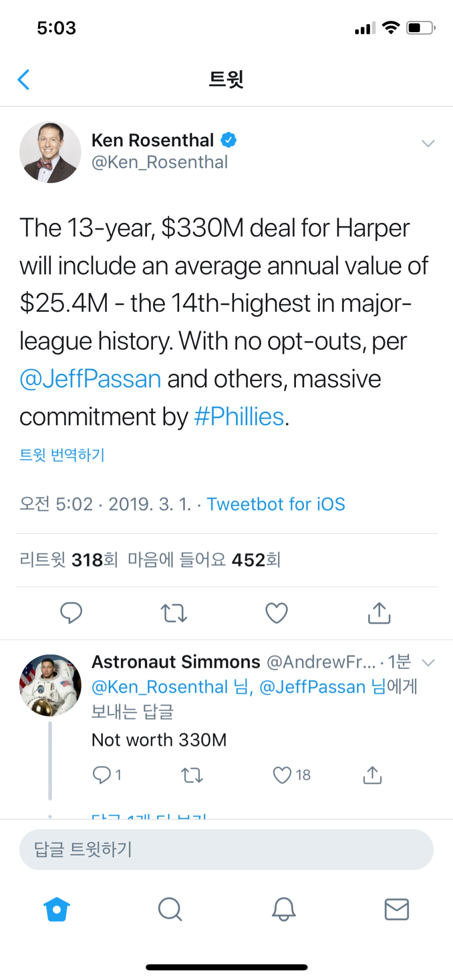453x980 pixels.
Task: Expand Astronaut Simmons reply options chevron
Action: point(428,662)
